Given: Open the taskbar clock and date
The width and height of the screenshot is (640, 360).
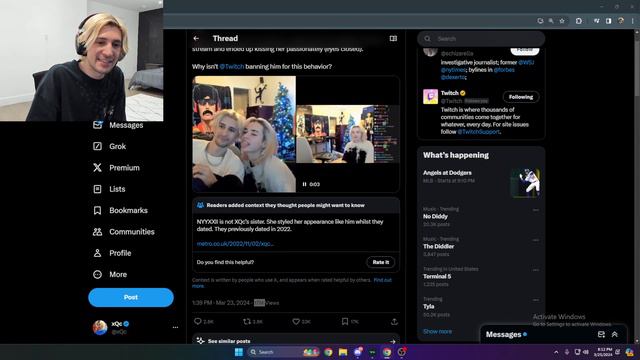Looking at the screenshot, I should [603, 352].
